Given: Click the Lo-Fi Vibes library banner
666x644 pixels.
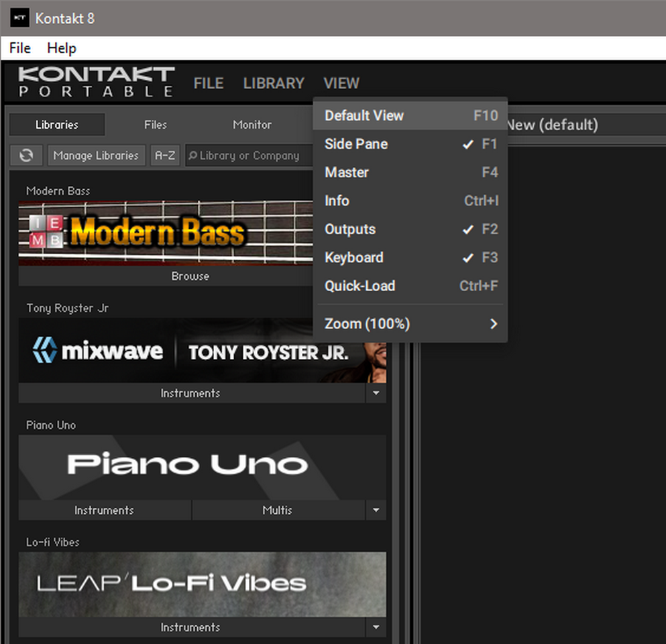Looking at the screenshot, I should point(202,584).
